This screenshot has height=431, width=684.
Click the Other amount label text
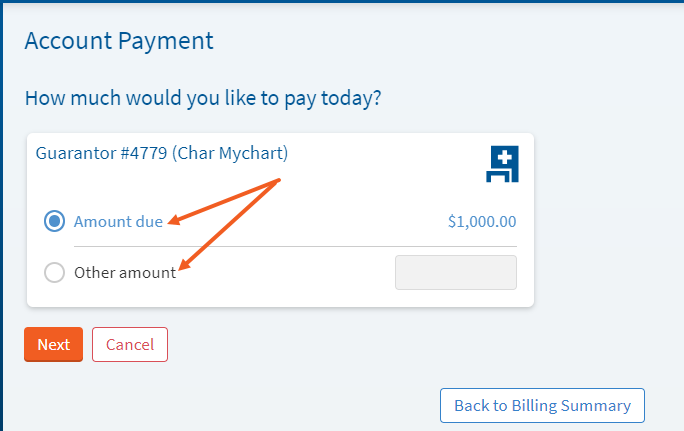(x=125, y=272)
